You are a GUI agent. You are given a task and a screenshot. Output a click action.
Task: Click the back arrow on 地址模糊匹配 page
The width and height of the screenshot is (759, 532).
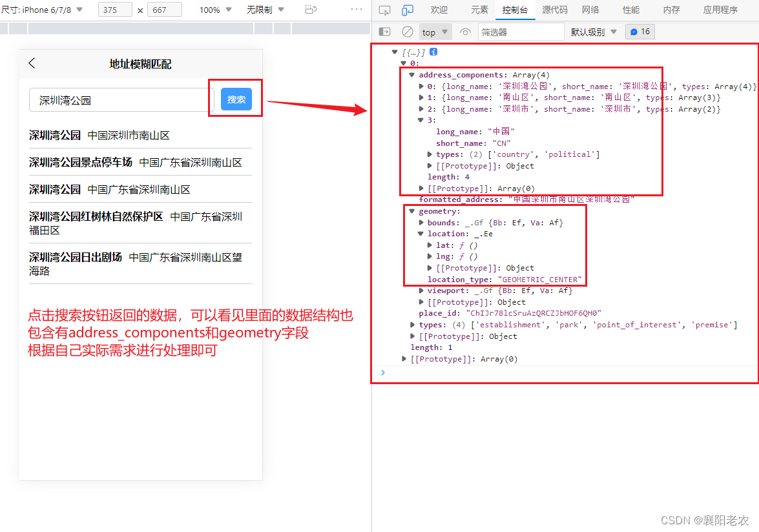click(31, 63)
